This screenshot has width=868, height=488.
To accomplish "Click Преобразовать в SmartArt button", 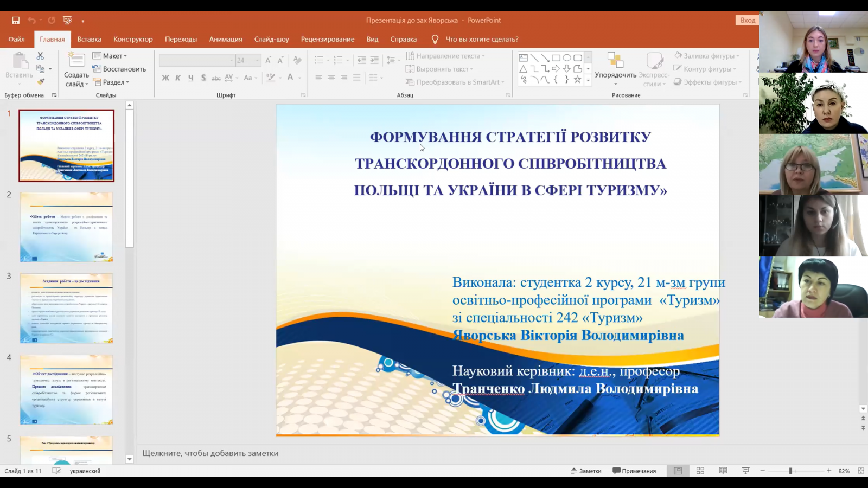I will (455, 82).
